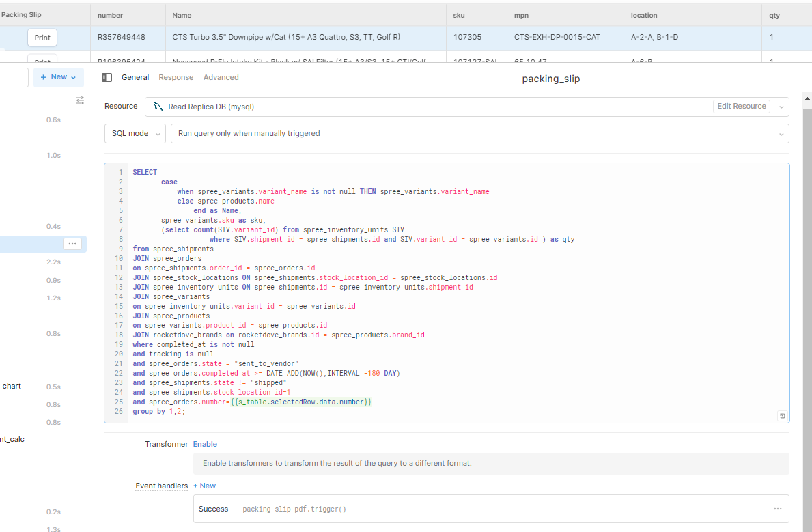Click the packing_slip query name title
The height and width of the screenshot is (532, 812).
tap(551, 79)
